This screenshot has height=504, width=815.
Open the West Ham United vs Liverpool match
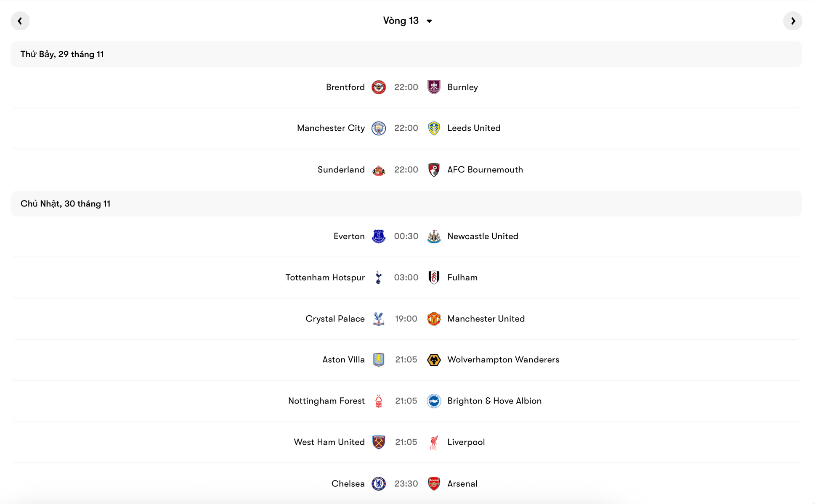point(406,442)
